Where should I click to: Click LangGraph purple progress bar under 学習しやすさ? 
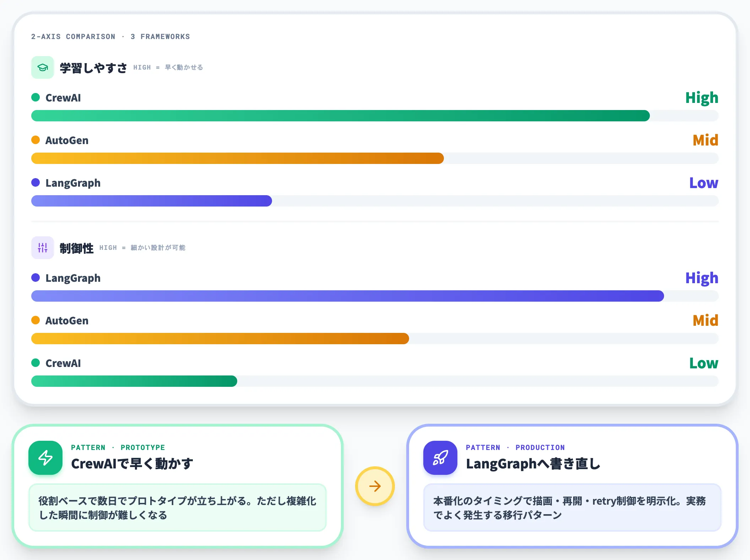(152, 201)
